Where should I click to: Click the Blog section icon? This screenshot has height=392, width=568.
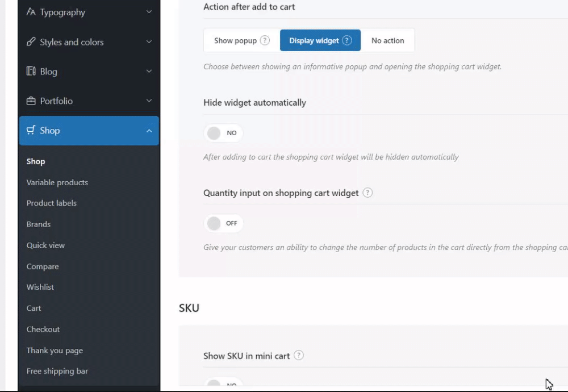[31, 72]
